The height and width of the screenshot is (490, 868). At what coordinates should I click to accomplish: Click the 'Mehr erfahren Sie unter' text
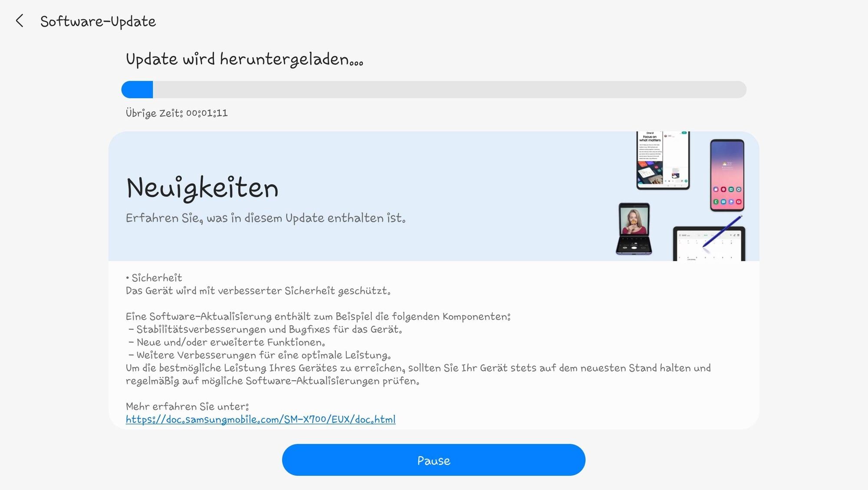coord(187,406)
